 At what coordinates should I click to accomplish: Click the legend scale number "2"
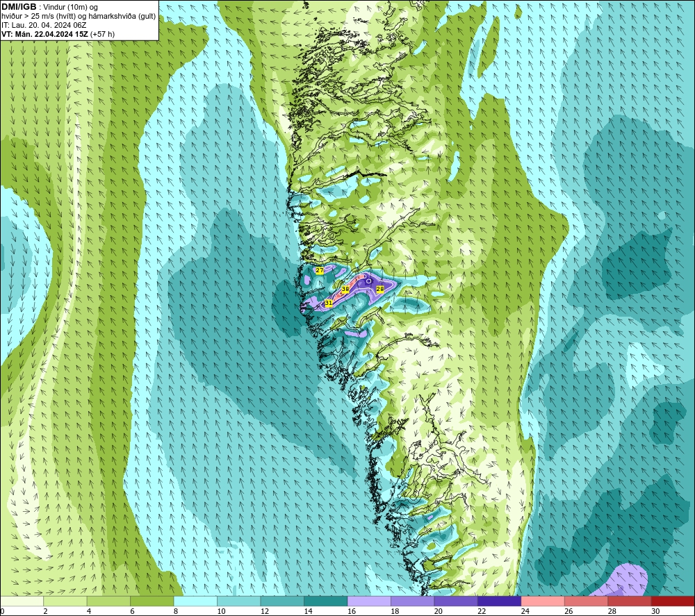pyautogui.click(x=45, y=611)
